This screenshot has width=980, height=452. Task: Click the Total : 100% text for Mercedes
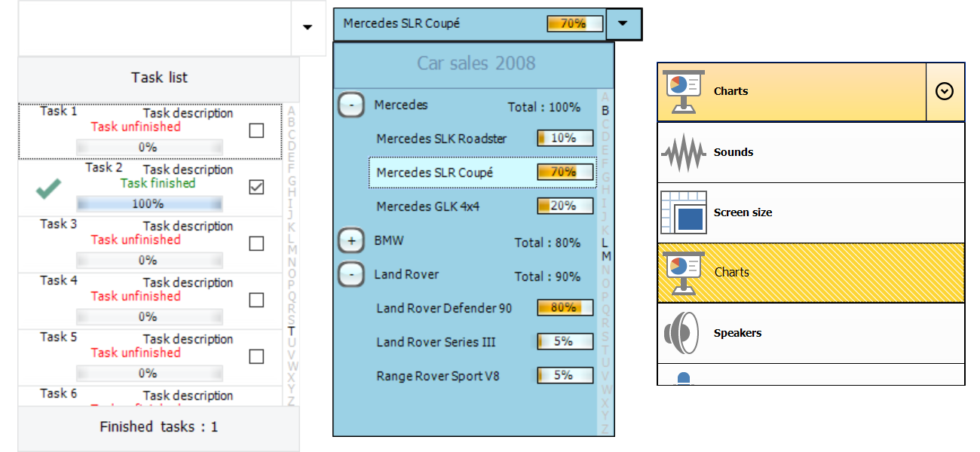[544, 107]
